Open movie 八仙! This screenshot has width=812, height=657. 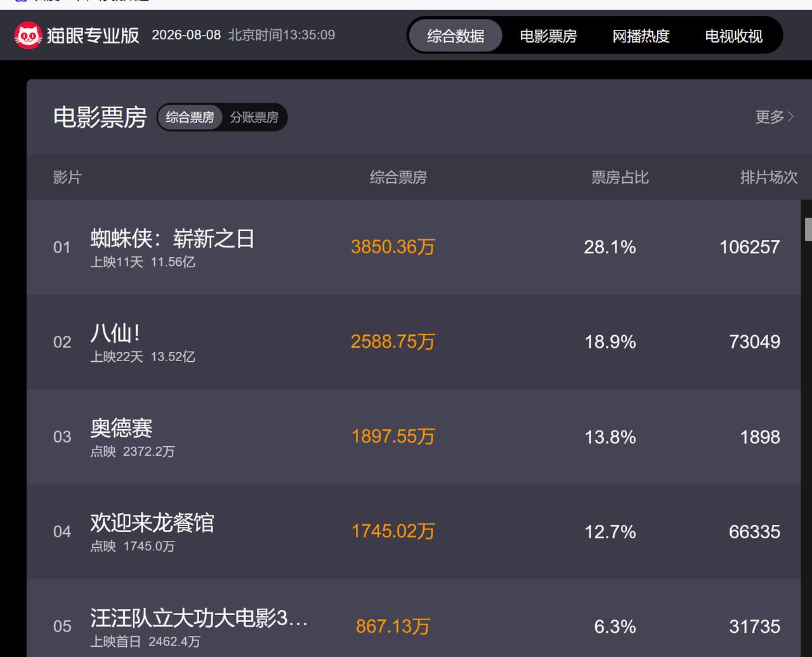[x=115, y=333]
